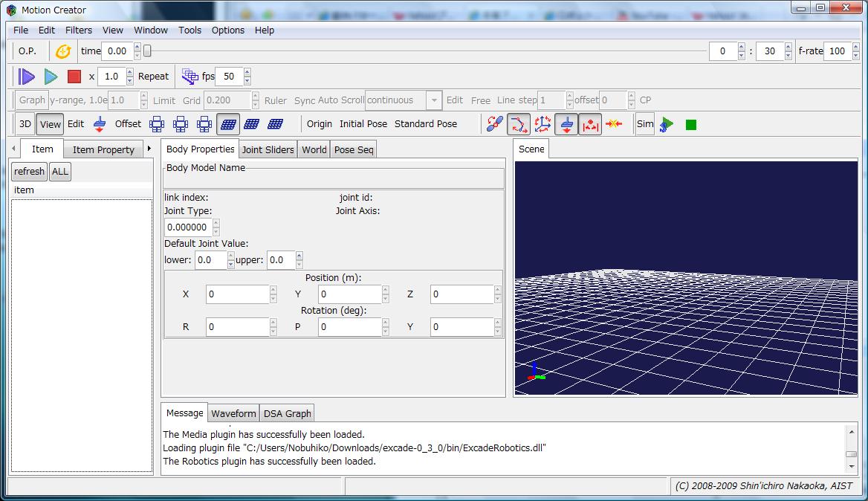Click the red-yellow collision arrows icon
The height and width of the screenshot is (501, 868).
tap(614, 124)
